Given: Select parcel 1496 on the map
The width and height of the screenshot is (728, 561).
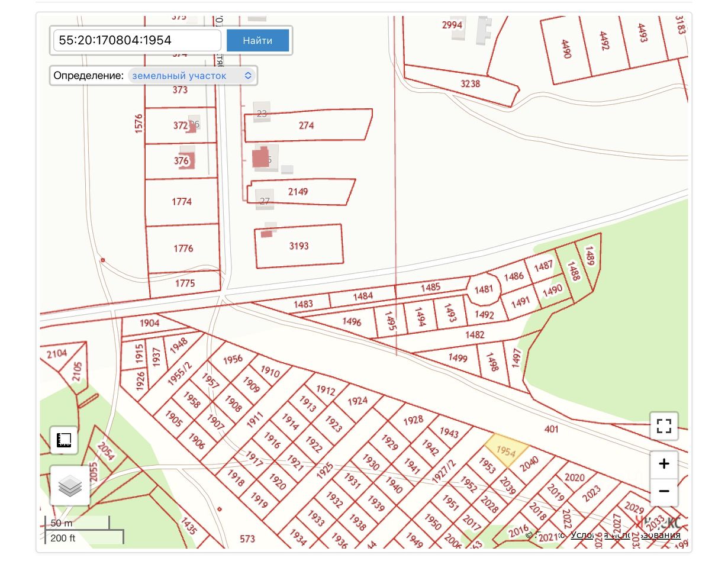Looking at the screenshot, I should (352, 322).
